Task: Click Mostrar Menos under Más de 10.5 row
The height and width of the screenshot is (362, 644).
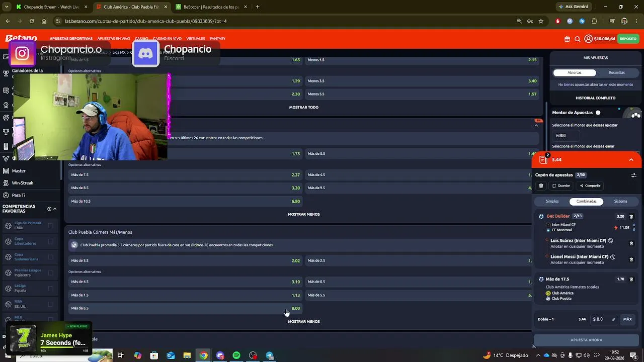Action: point(304,214)
